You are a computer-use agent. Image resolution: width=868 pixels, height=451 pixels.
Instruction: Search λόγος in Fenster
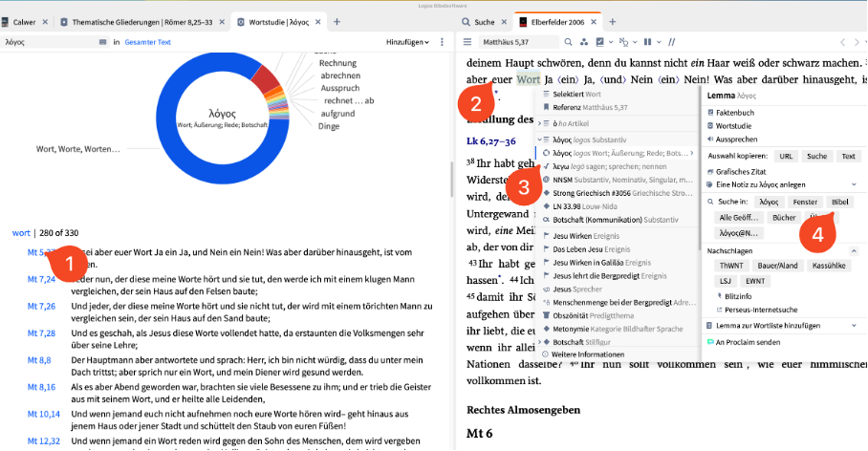pos(805,202)
